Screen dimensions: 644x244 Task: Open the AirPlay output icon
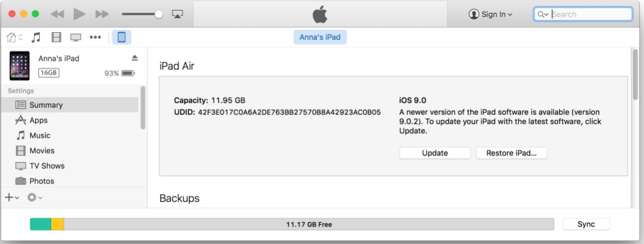tap(177, 14)
